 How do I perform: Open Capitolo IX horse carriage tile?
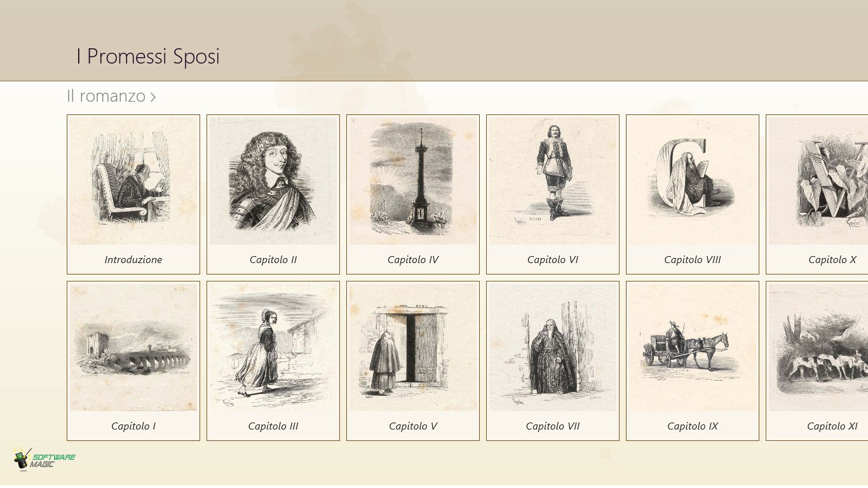point(693,361)
